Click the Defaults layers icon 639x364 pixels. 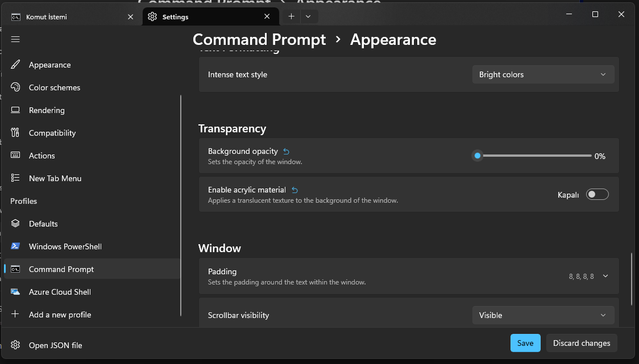click(15, 224)
